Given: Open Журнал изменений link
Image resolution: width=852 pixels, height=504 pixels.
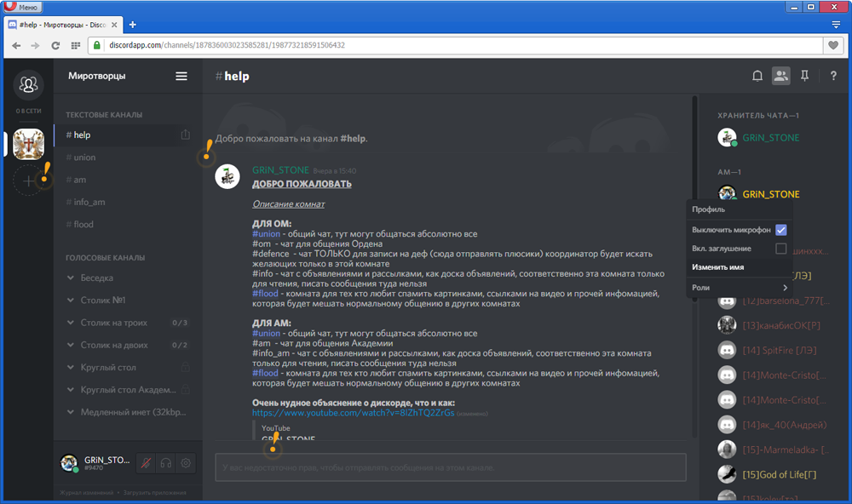Looking at the screenshot, I should (86, 493).
